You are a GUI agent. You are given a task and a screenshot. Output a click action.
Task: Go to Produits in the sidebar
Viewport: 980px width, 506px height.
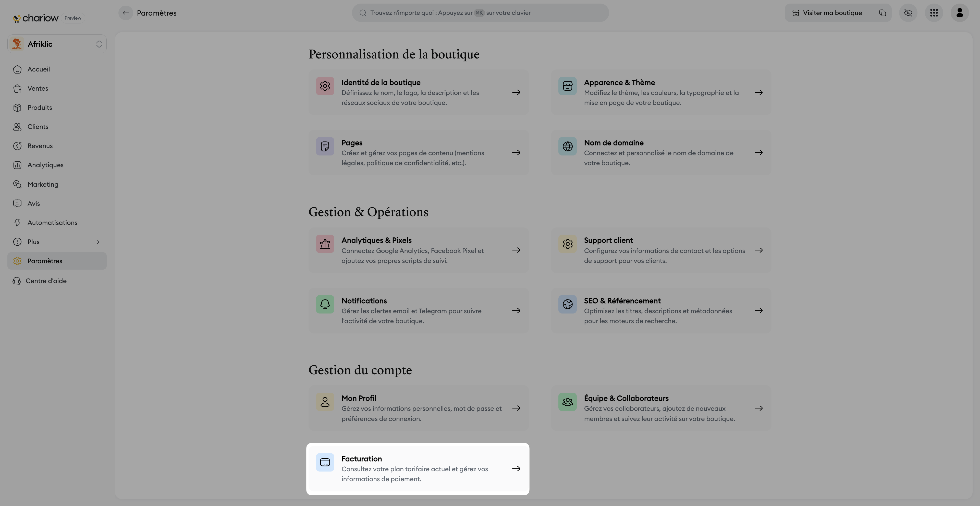[x=40, y=108]
